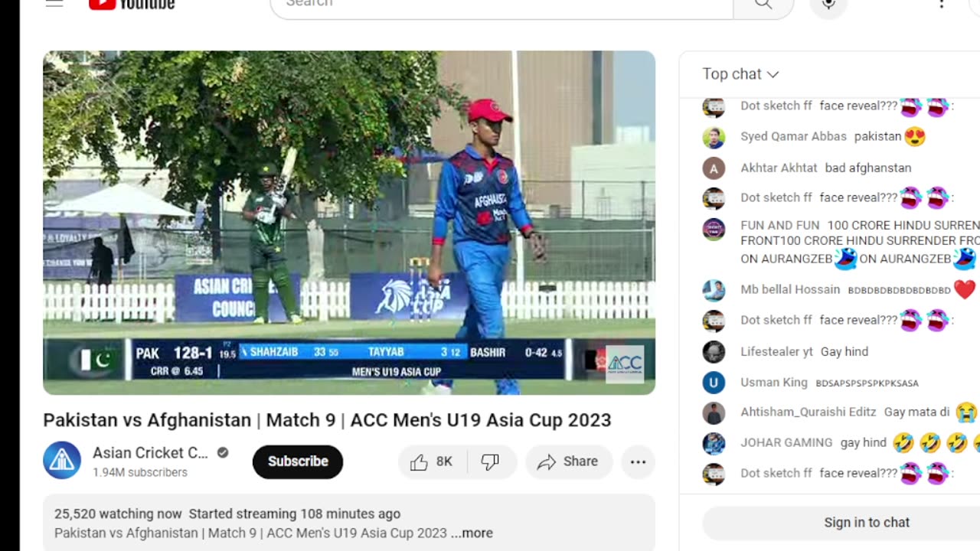The image size is (980, 551).
Task: Click the 1.94M subscribers text
Action: click(x=140, y=473)
